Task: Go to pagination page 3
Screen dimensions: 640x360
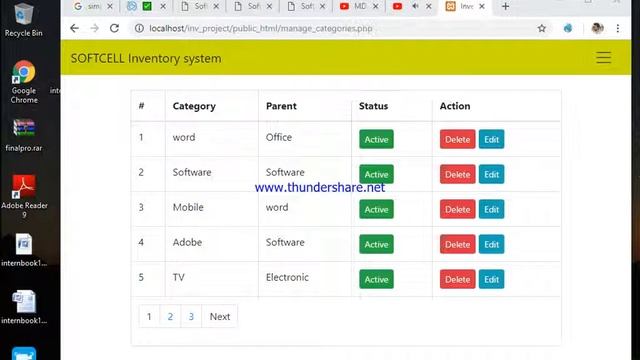Action: (x=191, y=316)
